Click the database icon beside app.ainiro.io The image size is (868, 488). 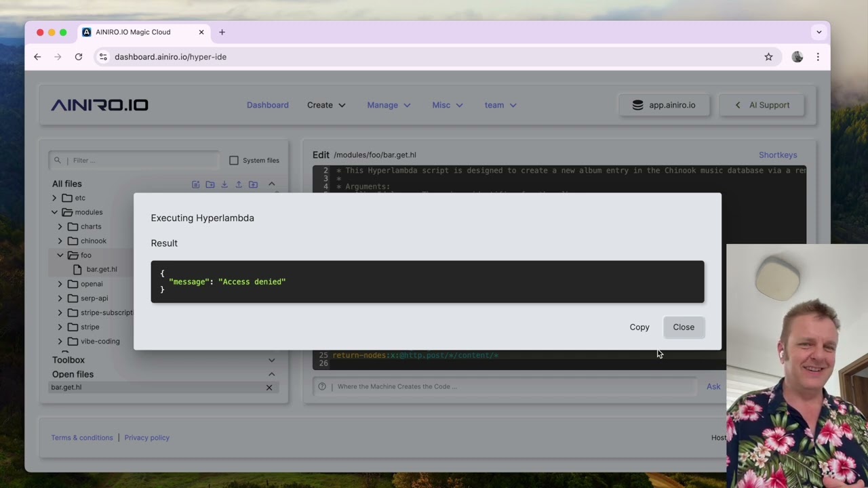(x=637, y=105)
